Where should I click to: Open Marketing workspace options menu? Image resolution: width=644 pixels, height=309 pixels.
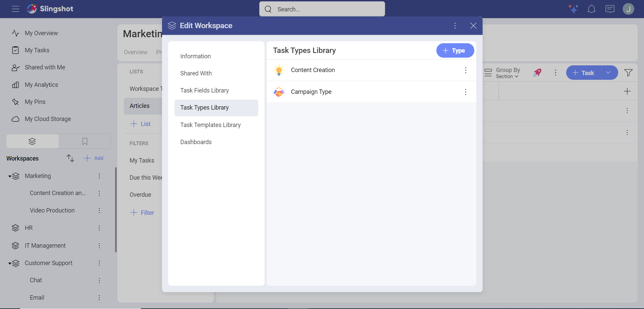click(x=99, y=176)
